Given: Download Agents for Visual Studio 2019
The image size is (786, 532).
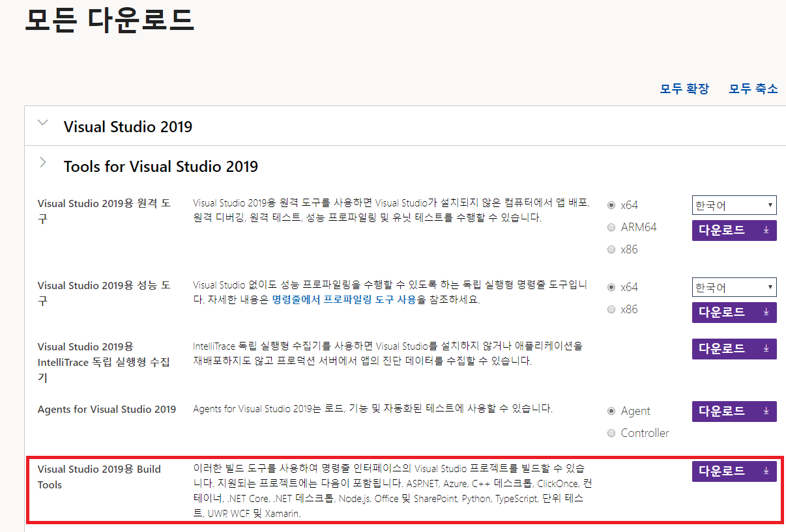Looking at the screenshot, I should 734,412.
